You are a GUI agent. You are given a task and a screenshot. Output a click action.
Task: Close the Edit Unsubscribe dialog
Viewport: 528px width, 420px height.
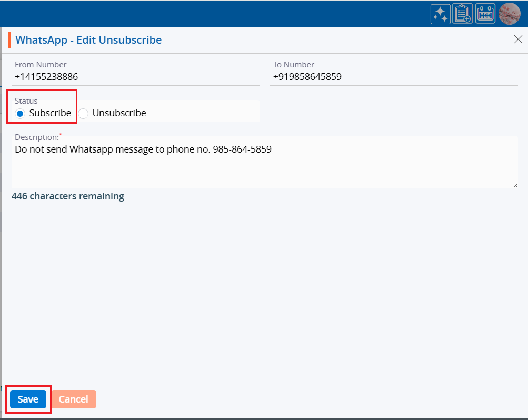tap(518, 40)
